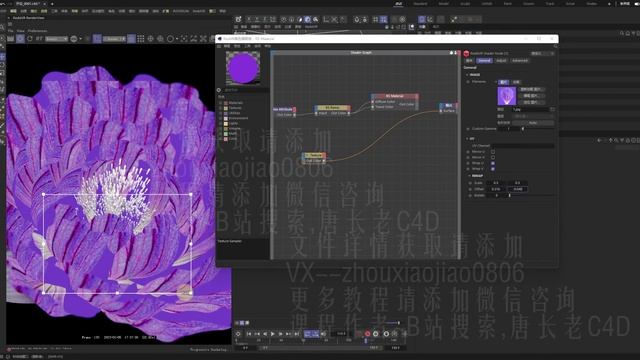Click the globe icon in RenderView toolbar
Image resolution: width=640 pixels, height=360 pixels.
[74, 39]
